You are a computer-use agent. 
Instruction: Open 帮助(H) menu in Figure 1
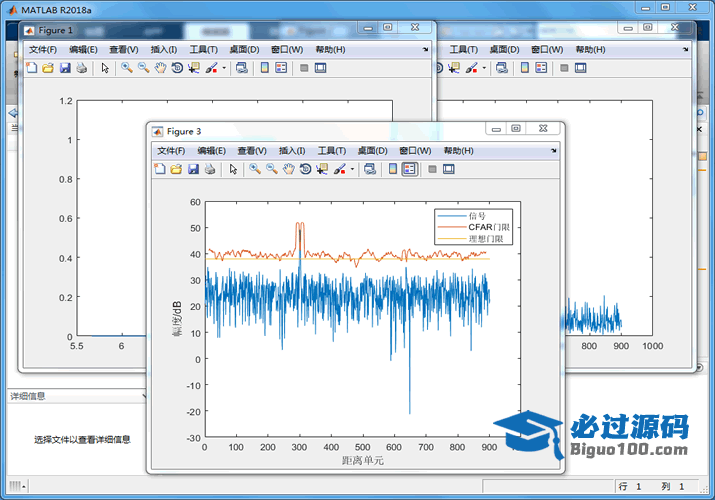click(x=330, y=50)
